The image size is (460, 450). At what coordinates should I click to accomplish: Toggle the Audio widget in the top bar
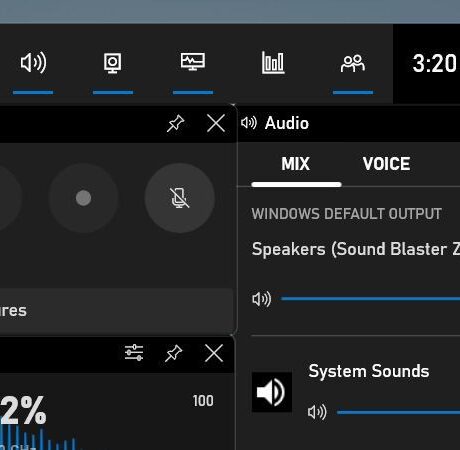[33, 63]
